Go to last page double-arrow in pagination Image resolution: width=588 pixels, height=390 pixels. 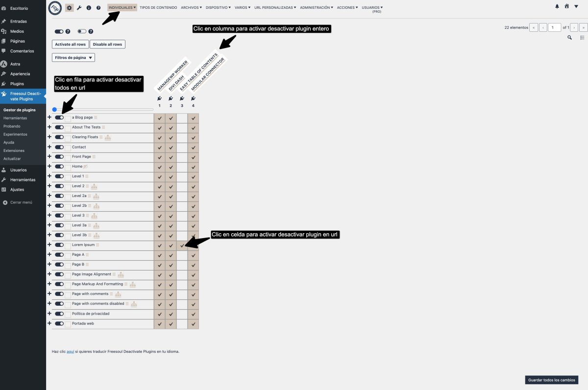pyautogui.click(x=583, y=27)
